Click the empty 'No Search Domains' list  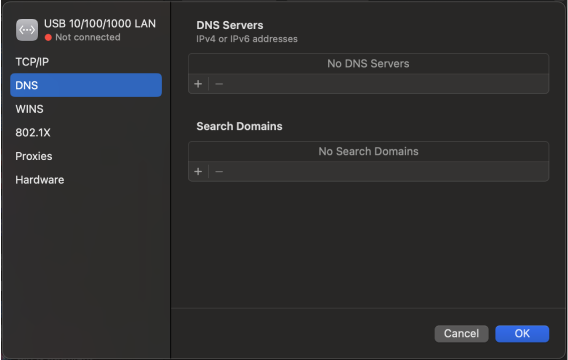(x=368, y=151)
